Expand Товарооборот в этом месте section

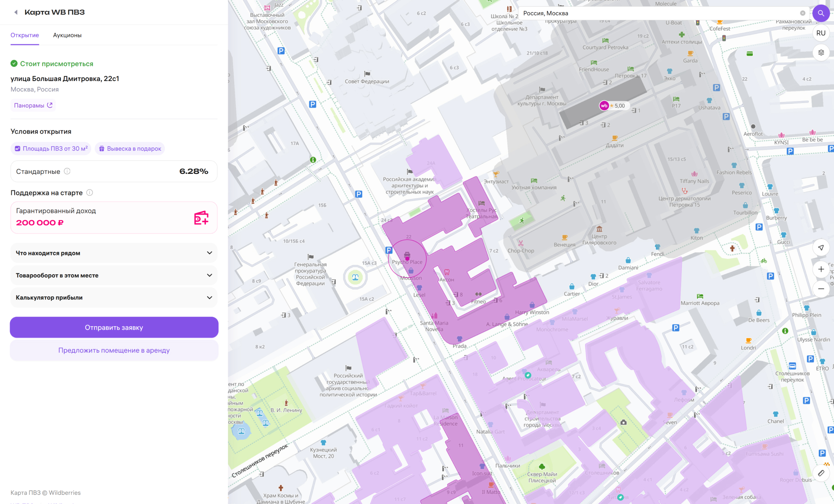click(x=114, y=276)
